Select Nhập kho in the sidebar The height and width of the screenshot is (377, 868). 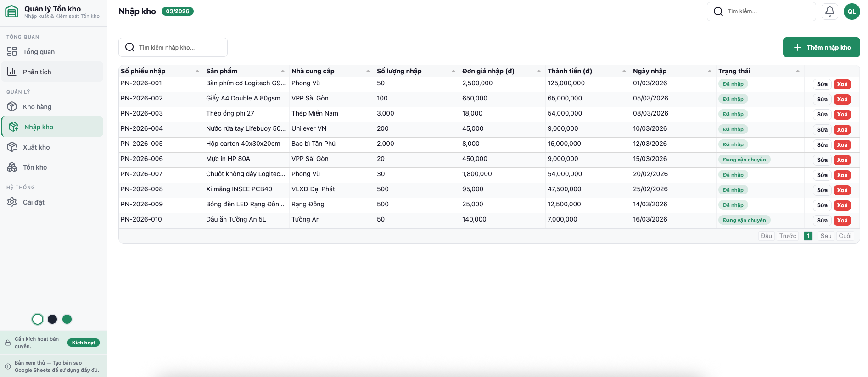coord(39,127)
